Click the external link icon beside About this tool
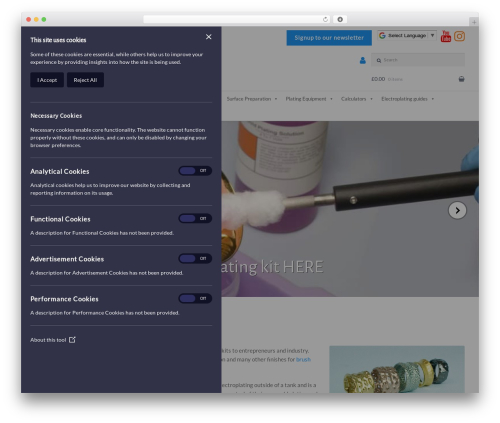This screenshot has width=500, height=423. click(x=72, y=340)
